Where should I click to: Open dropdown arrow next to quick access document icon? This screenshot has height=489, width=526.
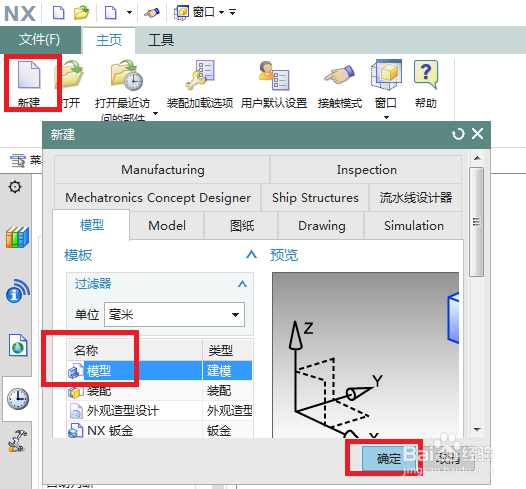pos(129,13)
